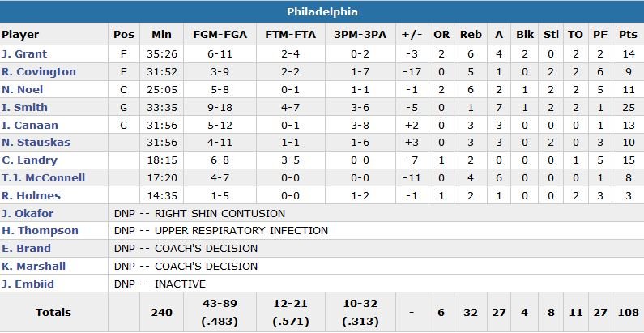Viewport: 644px width, 333px height.
Task: Open J. Grant player link
Action: [x=24, y=54]
